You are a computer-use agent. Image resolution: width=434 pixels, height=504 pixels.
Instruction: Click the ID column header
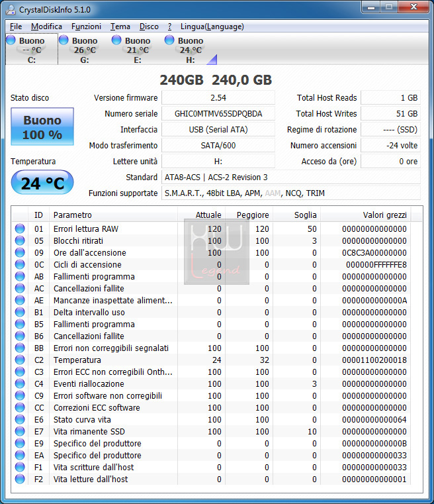[x=38, y=215]
